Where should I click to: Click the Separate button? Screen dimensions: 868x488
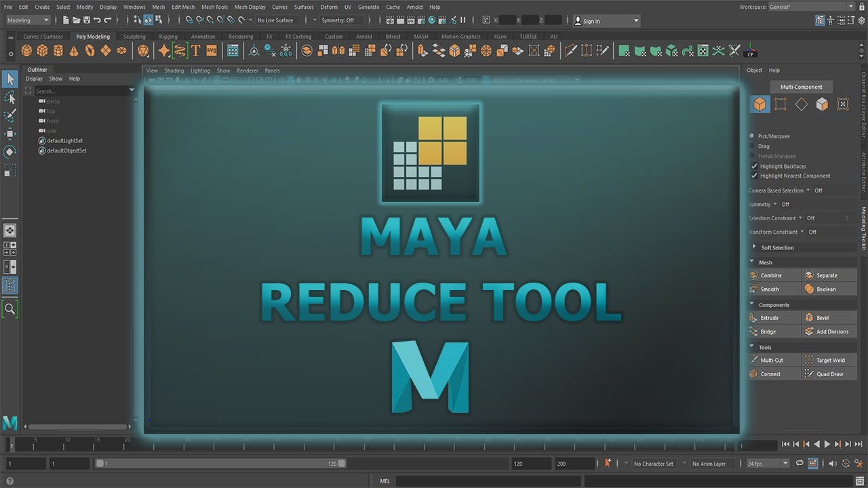830,275
